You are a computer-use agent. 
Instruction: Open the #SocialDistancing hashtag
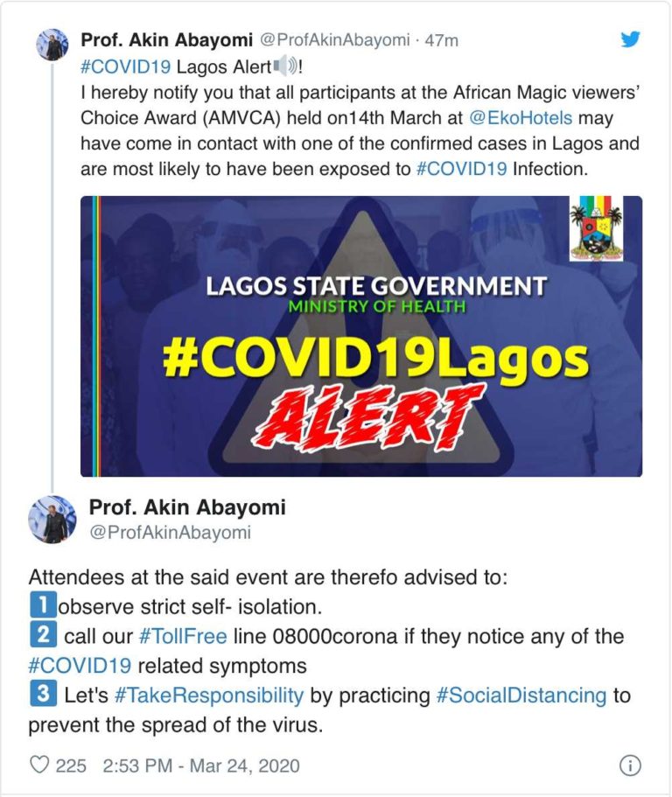pos(521,696)
